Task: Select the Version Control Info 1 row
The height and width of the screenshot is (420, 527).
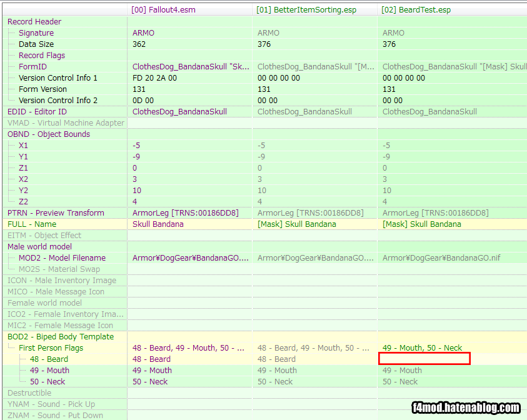Action: 58,78
